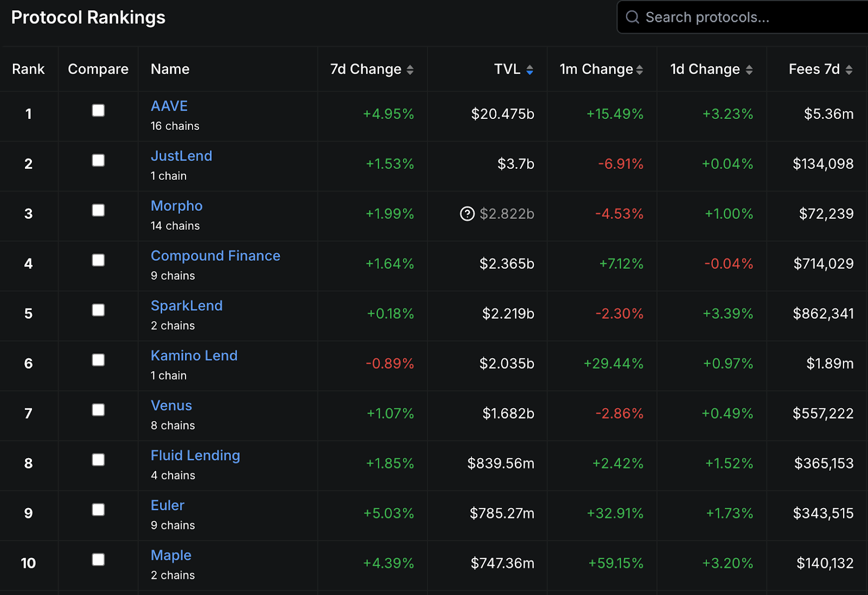Viewport: 868px width, 595px height.
Task: Check the Kamino Lend compare box
Action: 98,360
